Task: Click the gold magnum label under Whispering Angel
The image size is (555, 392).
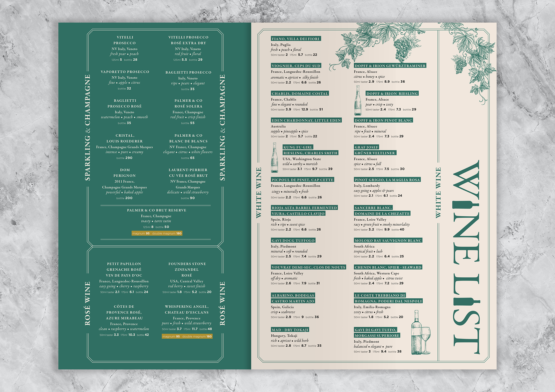Action: [x=187, y=336]
